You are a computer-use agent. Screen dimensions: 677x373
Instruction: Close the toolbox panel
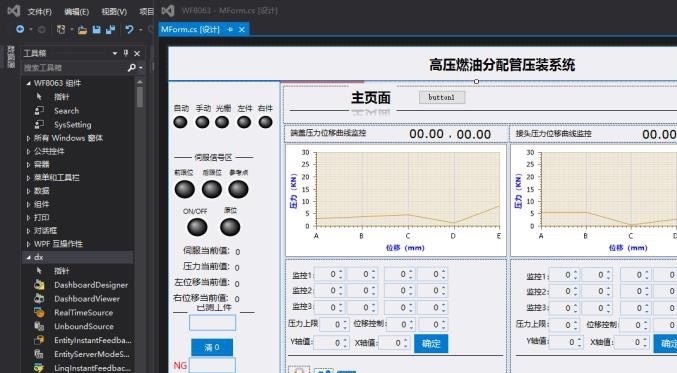pyautogui.click(x=137, y=53)
